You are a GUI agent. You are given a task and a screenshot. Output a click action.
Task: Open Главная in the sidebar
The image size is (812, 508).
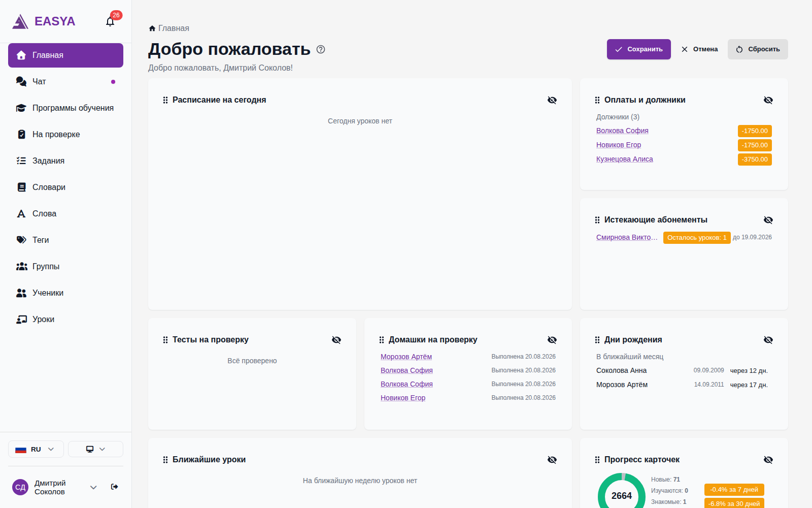coord(65,55)
